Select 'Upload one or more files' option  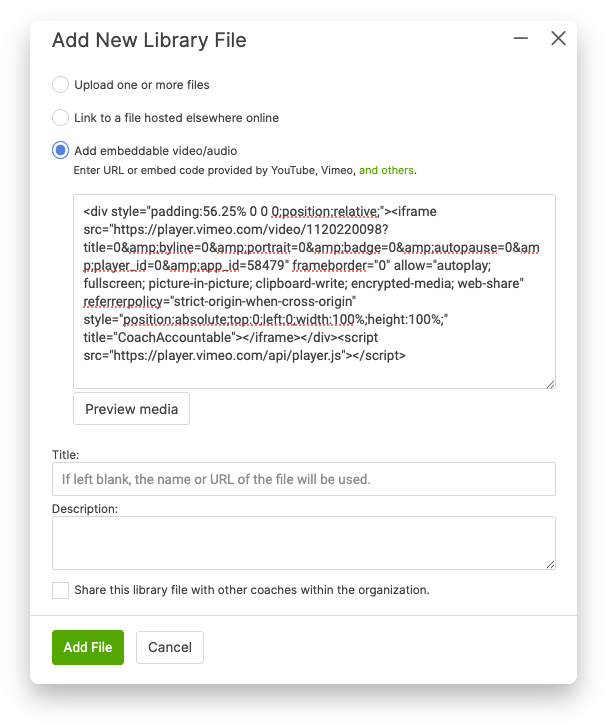61,85
